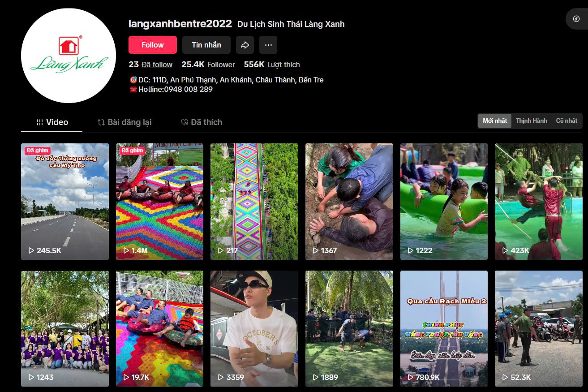Click the TikTok app icon at top right
The width and height of the screenshot is (588, 392).
(x=576, y=19)
